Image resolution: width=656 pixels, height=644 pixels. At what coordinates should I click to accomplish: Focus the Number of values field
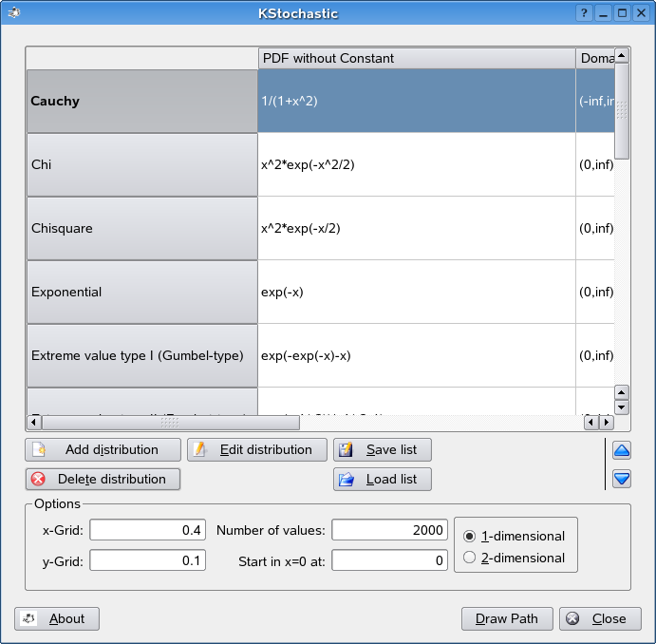tap(389, 530)
